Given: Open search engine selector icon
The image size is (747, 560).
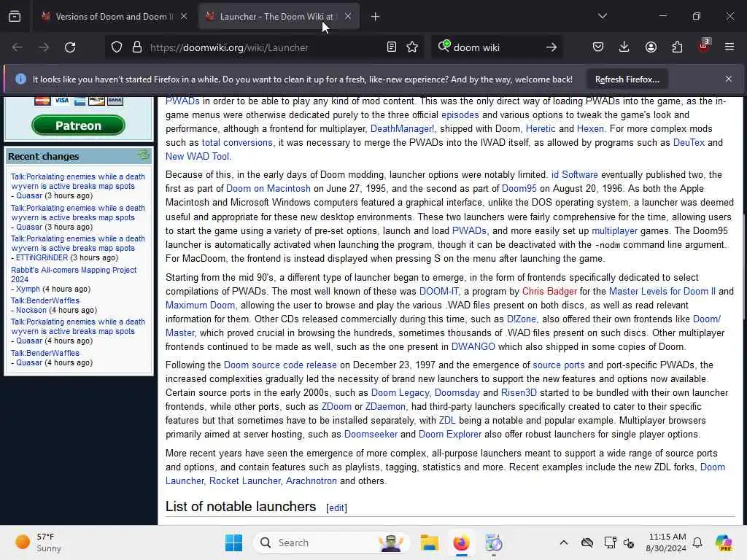Looking at the screenshot, I should coord(444,46).
